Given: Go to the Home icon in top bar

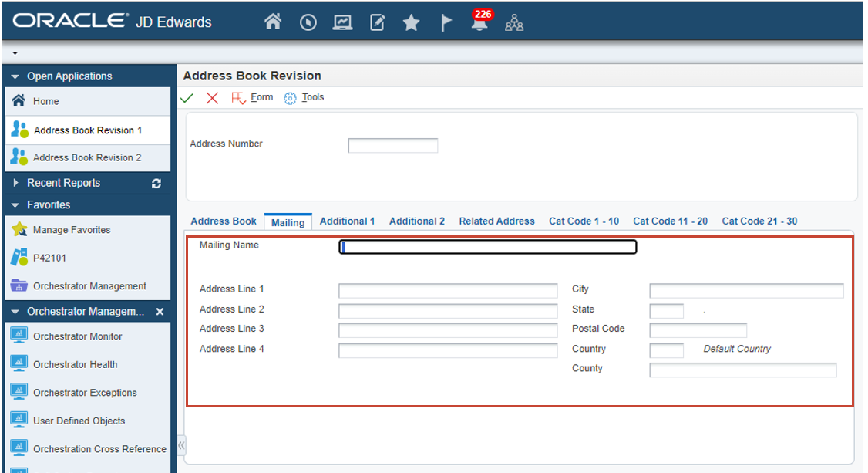Looking at the screenshot, I should (273, 22).
